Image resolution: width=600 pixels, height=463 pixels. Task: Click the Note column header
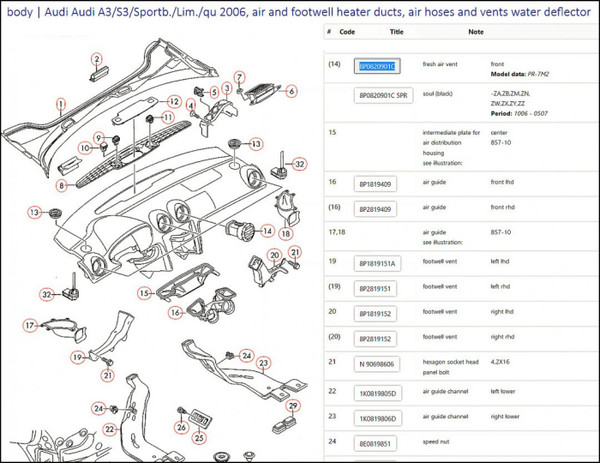tap(475, 32)
